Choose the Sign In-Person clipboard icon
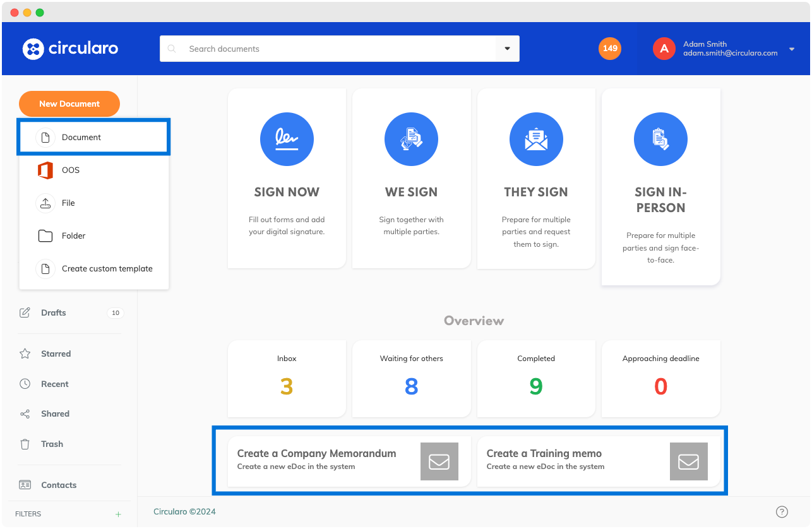This screenshot has height=529, width=812. pyautogui.click(x=660, y=139)
